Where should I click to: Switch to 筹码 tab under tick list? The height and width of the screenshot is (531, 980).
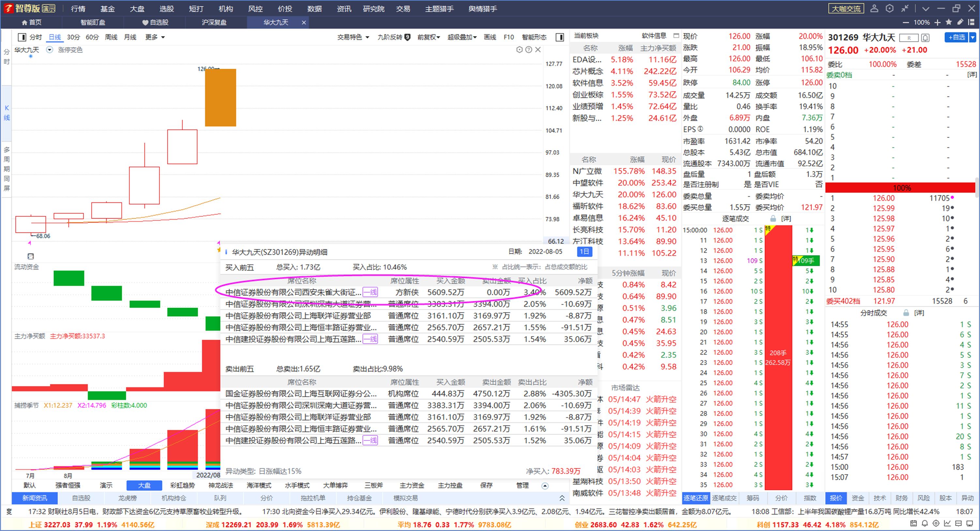point(753,498)
